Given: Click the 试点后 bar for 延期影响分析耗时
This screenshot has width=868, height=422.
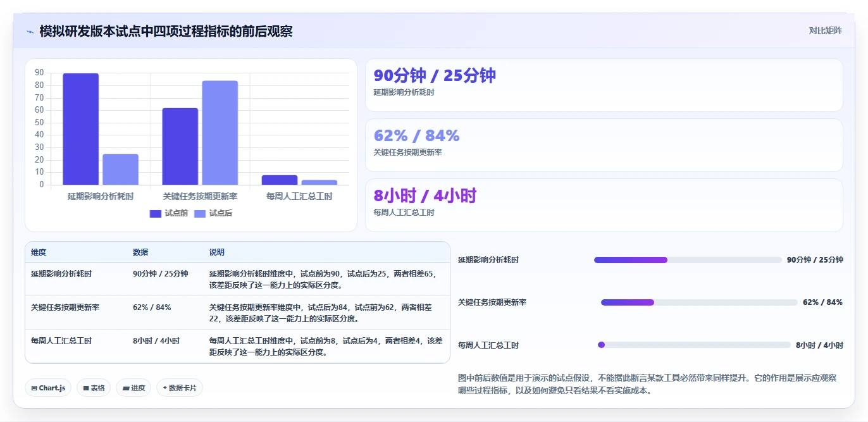Looking at the screenshot, I should point(120,170).
